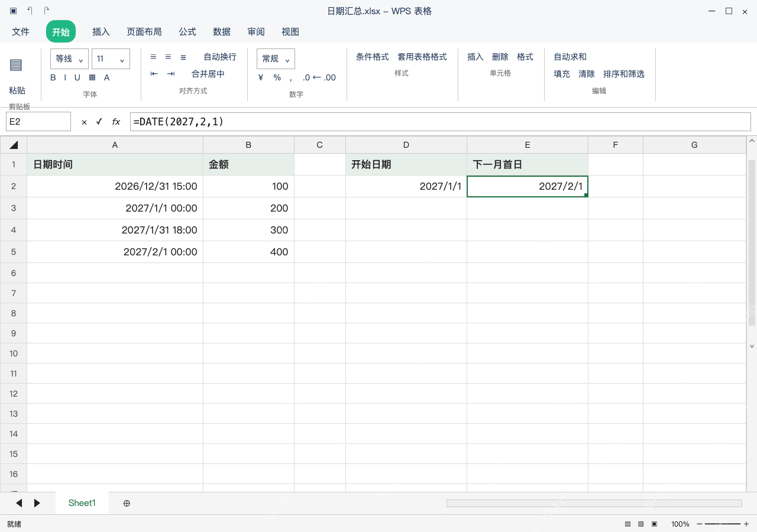Image resolution: width=757 pixels, height=532 pixels.
Task: Click the paste clipboard icon
Action: coord(16,65)
